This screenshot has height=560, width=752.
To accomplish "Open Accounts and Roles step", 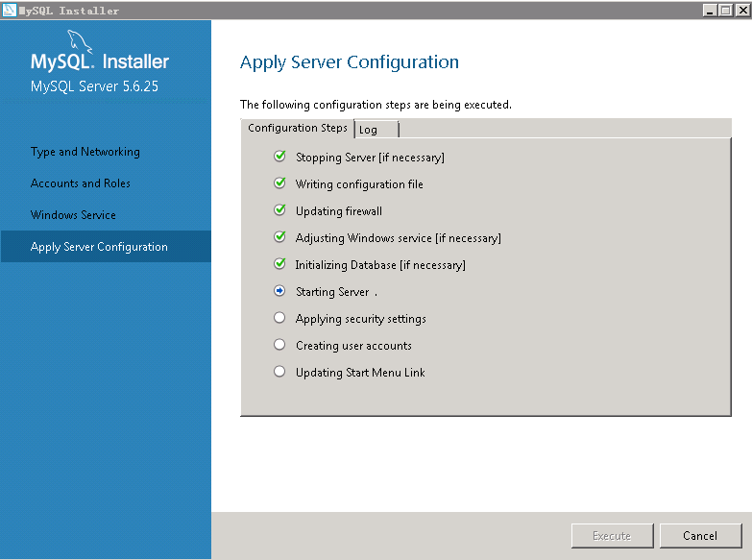I will click(x=80, y=183).
